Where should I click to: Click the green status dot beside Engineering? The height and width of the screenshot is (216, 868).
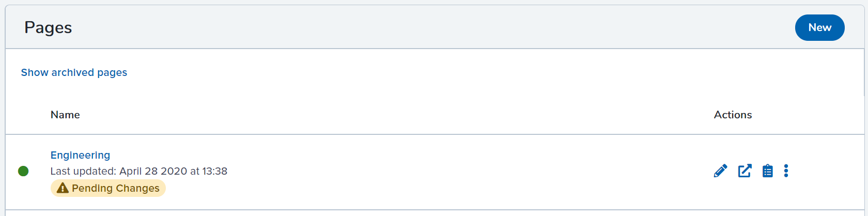(x=23, y=171)
